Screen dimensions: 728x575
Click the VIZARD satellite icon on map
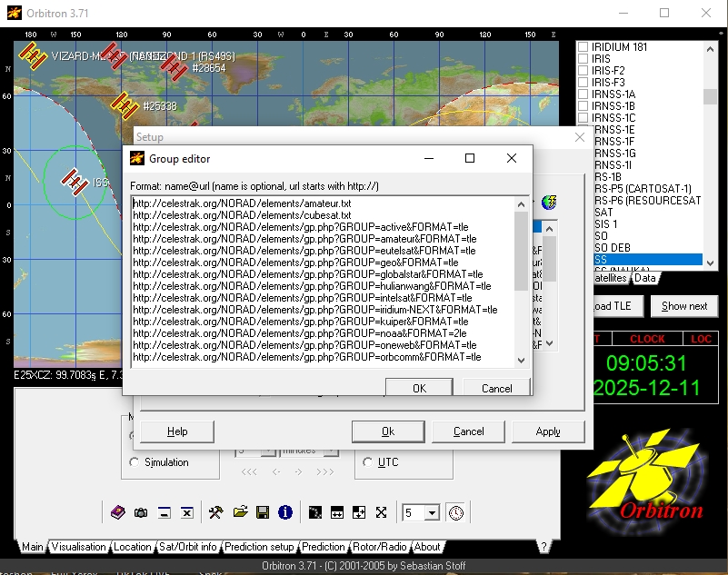click(33, 55)
